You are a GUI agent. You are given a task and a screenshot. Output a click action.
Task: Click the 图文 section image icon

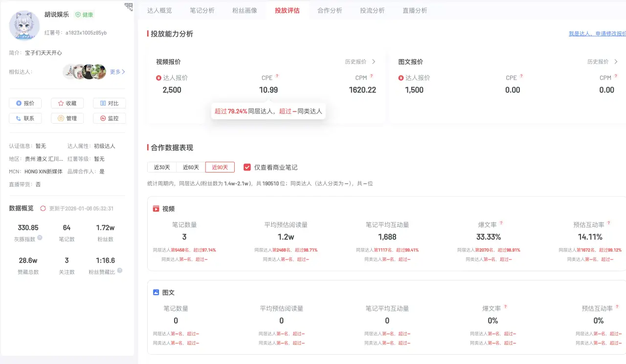[156, 292]
